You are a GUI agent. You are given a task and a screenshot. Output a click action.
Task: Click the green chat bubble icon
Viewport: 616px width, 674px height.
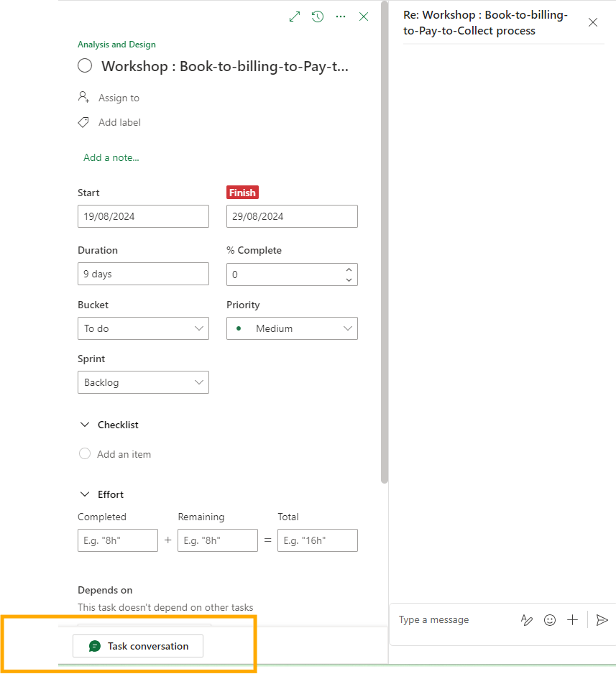tap(95, 646)
